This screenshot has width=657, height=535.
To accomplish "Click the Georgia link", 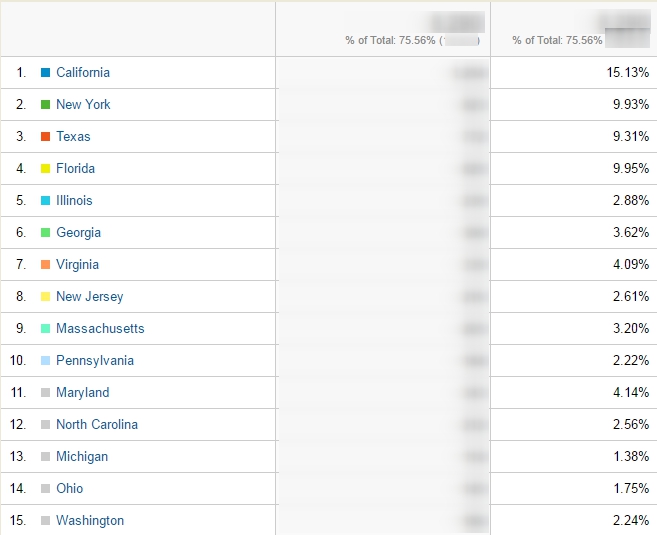I will [78, 233].
